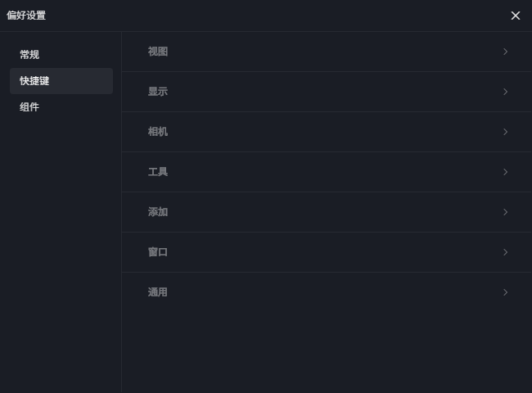532x393 pixels.
Task: Expand the 显示 section arrow
Action: (506, 92)
